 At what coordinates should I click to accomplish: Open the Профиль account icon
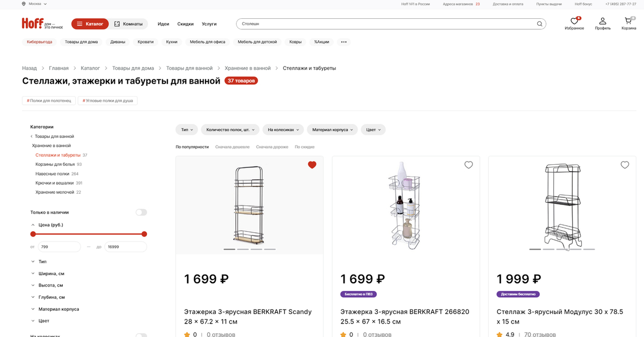(602, 21)
